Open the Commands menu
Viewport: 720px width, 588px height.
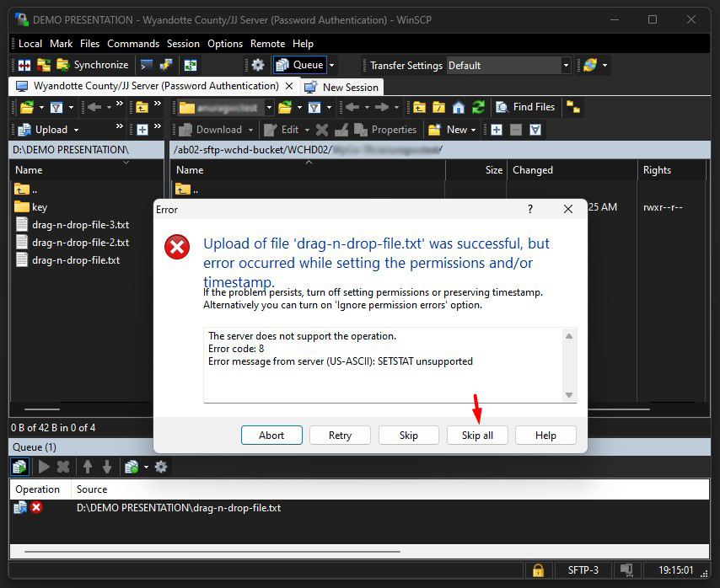tap(133, 44)
